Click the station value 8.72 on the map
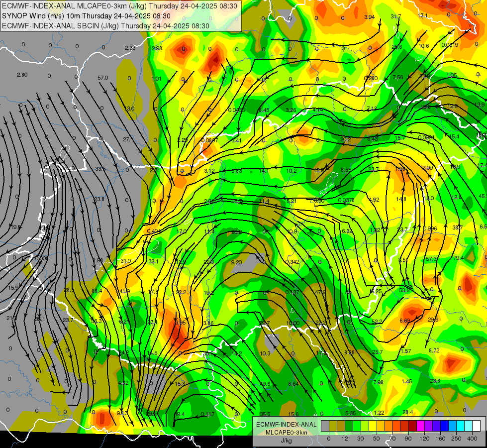The image size is (487, 448). (434, 350)
